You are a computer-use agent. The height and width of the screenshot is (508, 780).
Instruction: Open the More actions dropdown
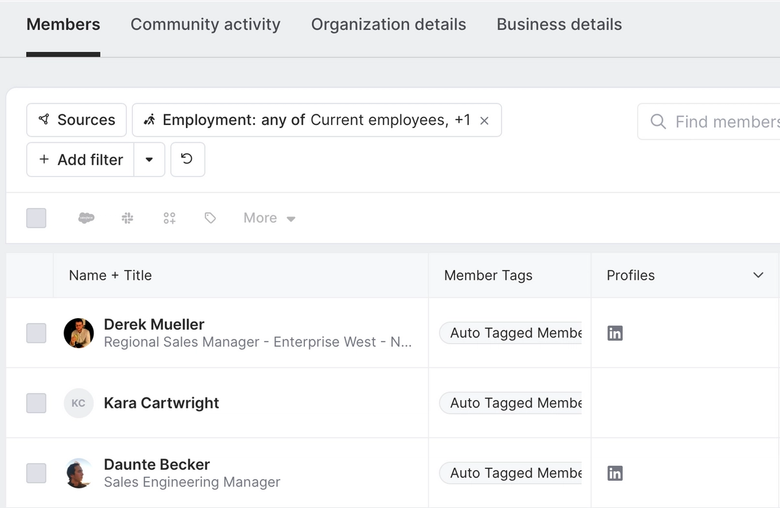[x=269, y=218]
